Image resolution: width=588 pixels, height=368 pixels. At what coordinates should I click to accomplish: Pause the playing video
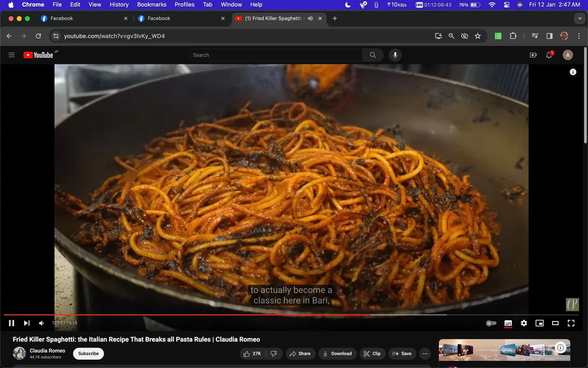[11, 323]
